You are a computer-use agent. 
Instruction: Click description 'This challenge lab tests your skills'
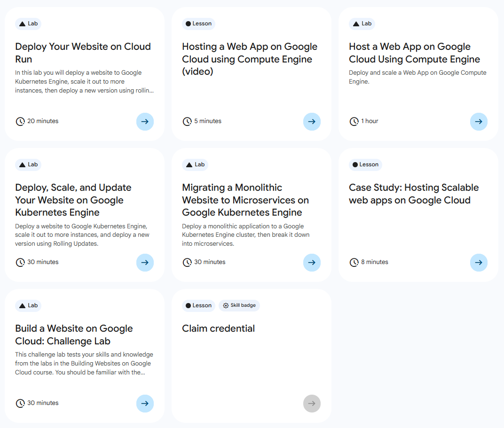click(x=84, y=364)
